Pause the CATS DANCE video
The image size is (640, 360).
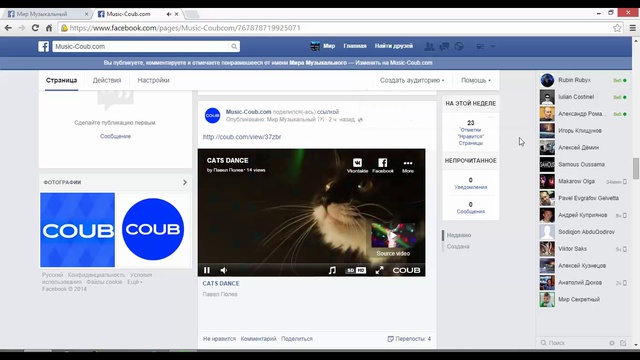[x=207, y=270]
